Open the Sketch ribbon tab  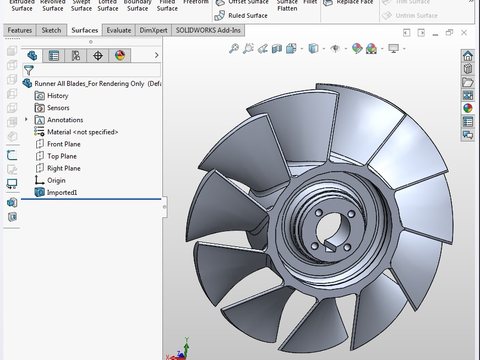pos(51,30)
